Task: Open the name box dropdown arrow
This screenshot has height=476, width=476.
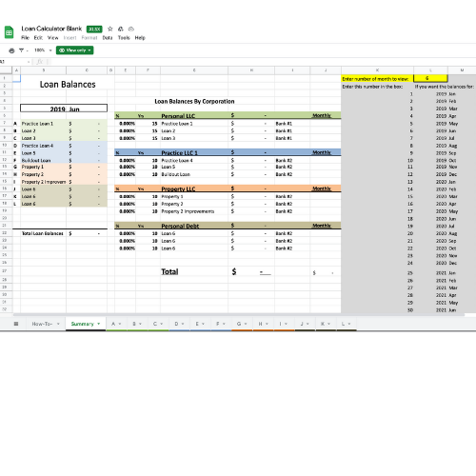Action: pos(29,62)
